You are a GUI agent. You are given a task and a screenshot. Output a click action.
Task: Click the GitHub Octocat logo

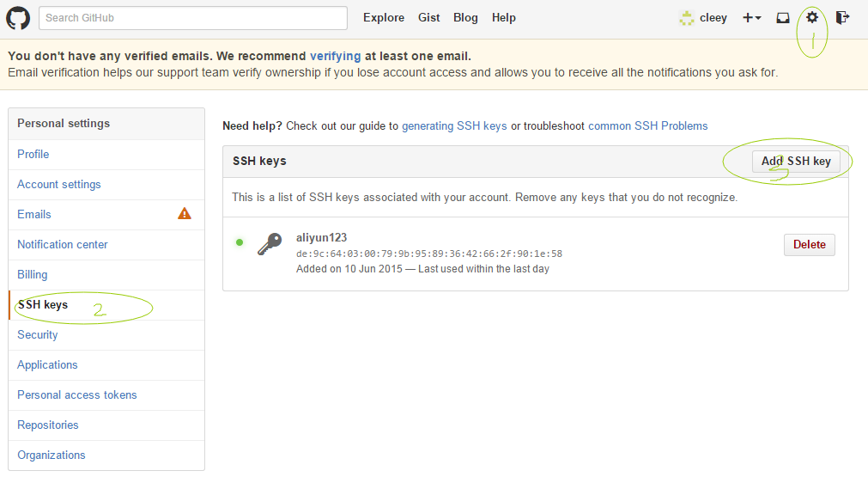click(x=18, y=18)
